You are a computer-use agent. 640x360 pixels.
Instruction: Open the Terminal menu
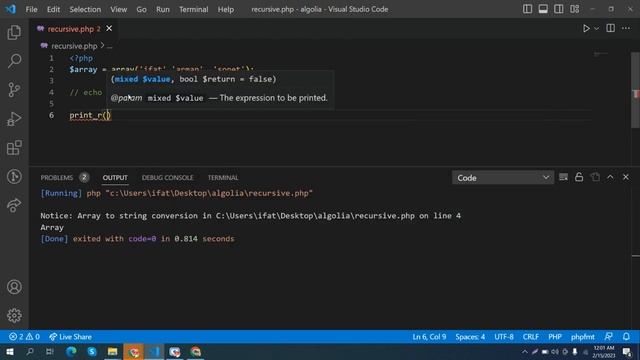(193, 9)
